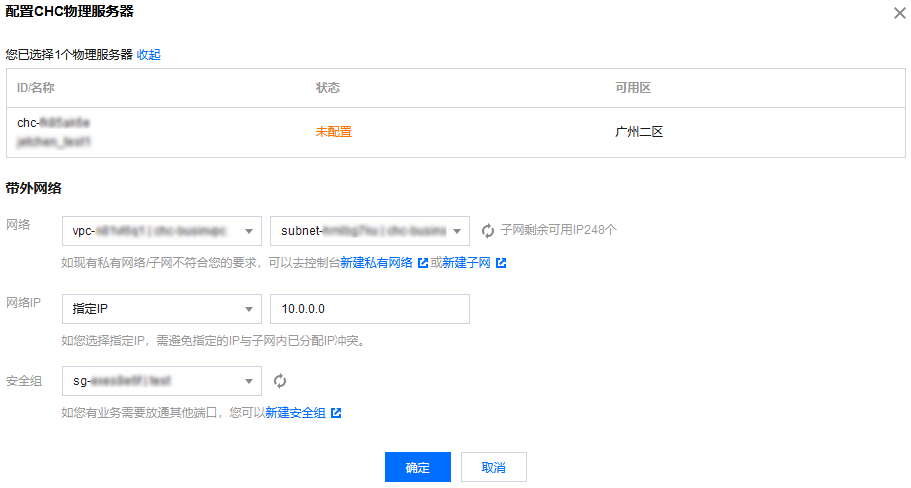
Task: Collapse selected servers list via 收起
Action: coord(149,55)
